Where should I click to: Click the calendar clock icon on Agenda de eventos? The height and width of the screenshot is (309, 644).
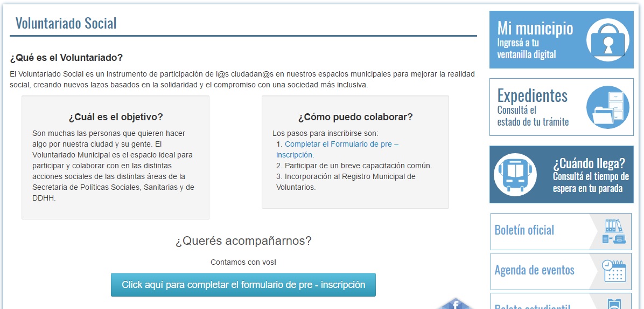point(614,271)
